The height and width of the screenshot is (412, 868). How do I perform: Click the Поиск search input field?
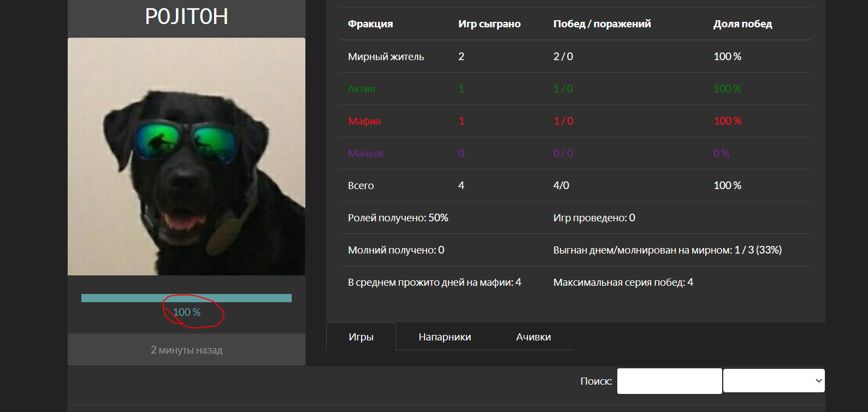tap(669, 381)
